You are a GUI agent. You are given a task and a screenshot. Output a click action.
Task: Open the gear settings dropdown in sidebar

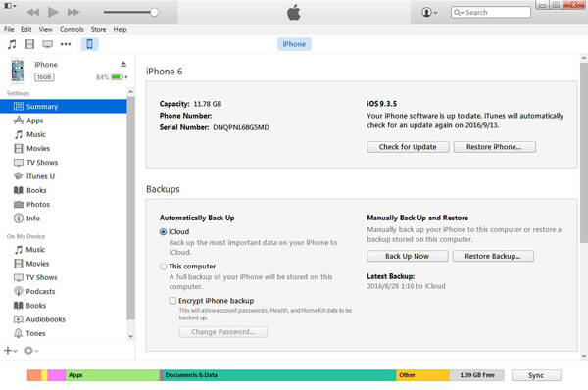(x=31, y=351)
